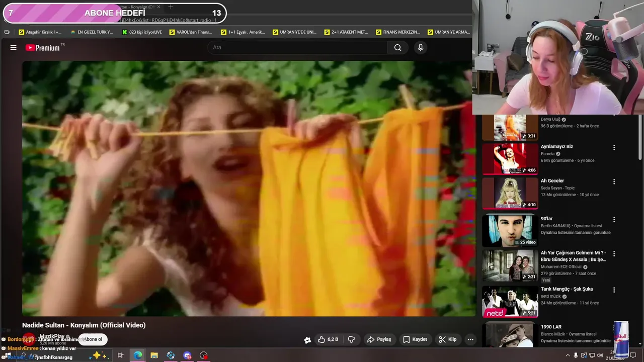Open ÜMRANİYE ARMA... bookmark
The width and height of the screenshot is (644, 362).
[x=449, y=32]
